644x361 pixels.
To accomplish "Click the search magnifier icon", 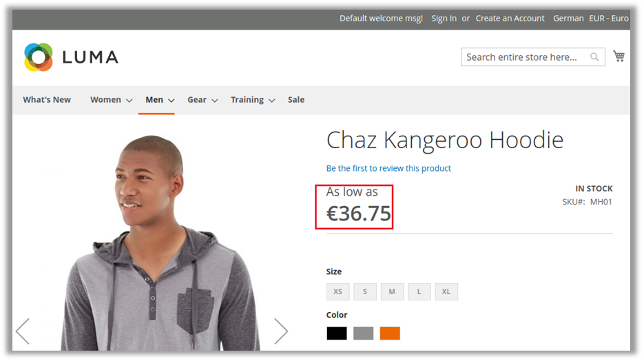I will tap(594, 57).
